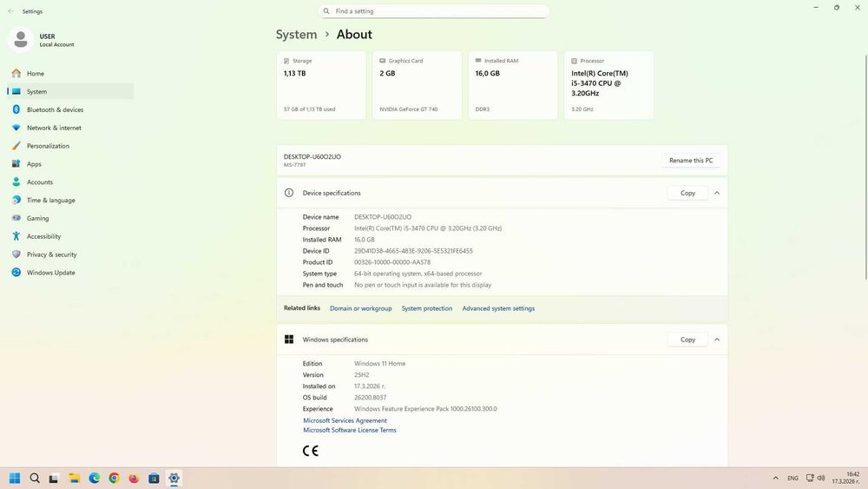Open Task View on the taskbar
The width and height of the screenshot is (868, 489).
pos(54,478)
